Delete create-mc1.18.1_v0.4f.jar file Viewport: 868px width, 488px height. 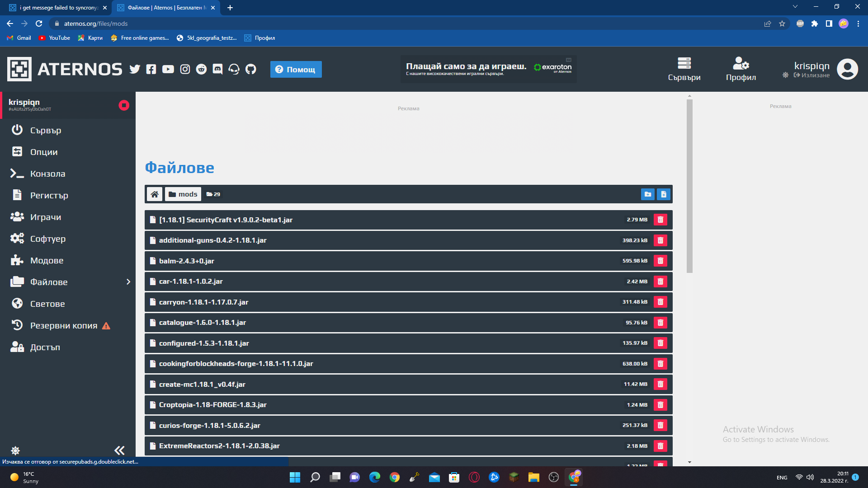click(x=660, y=384)
